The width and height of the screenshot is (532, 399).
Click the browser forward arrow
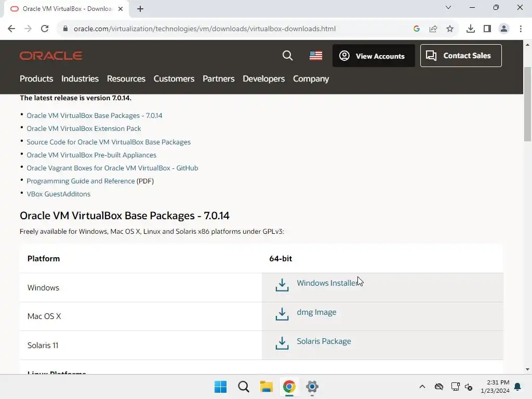[28, 29]
